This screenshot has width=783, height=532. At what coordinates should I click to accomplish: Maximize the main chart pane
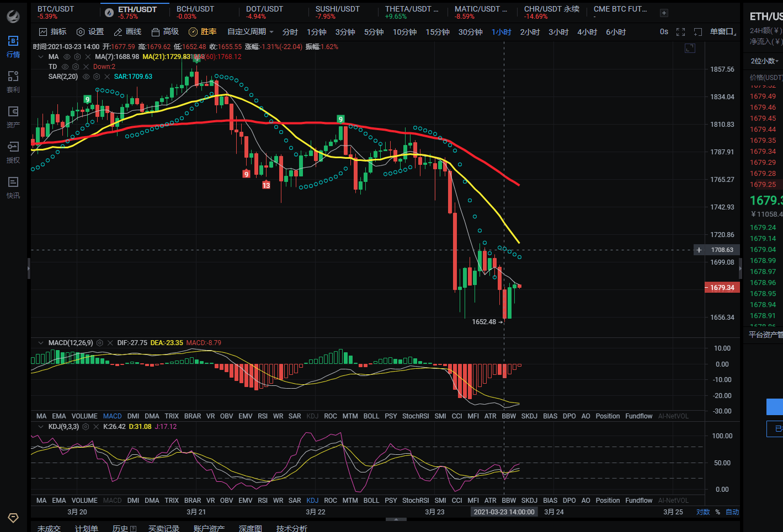coord(690,49)
